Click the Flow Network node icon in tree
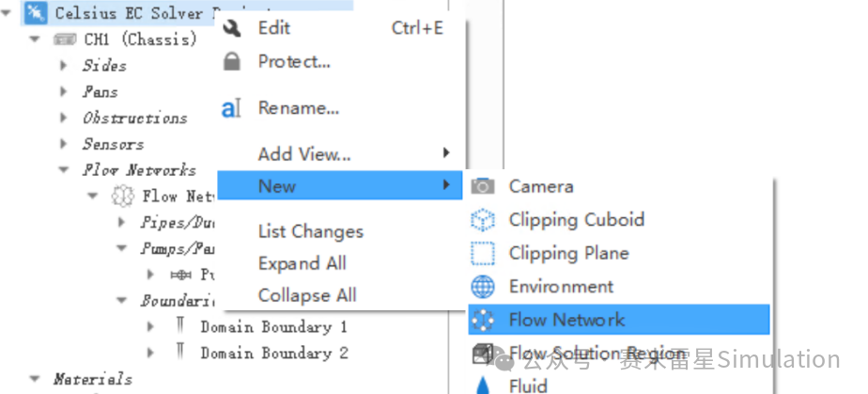Viewport: 868px width, 394px height. (123, 196)
